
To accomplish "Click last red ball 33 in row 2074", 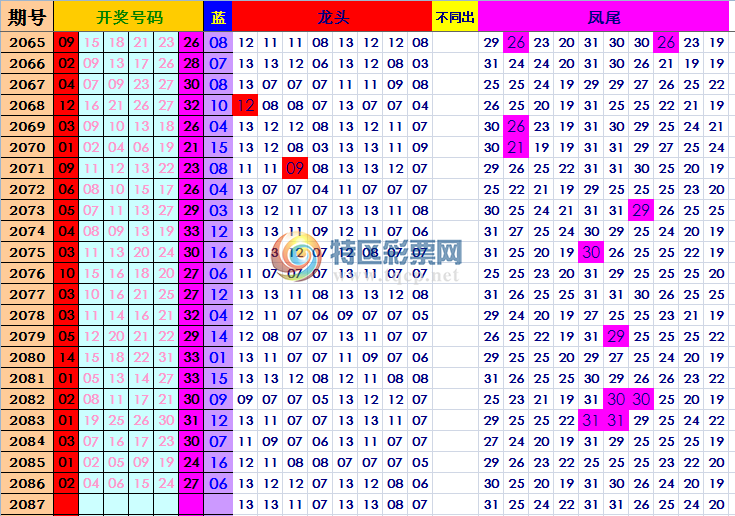I will (191, 232).
